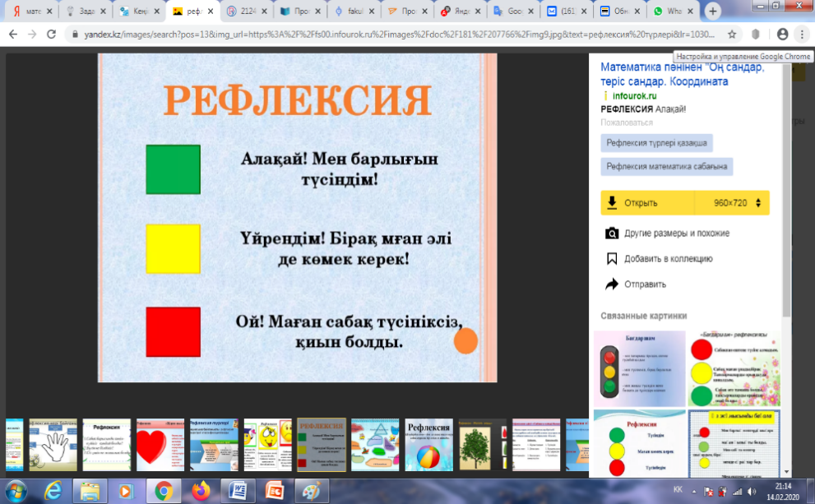Open a new browser tab

click(x=712, y=12)
